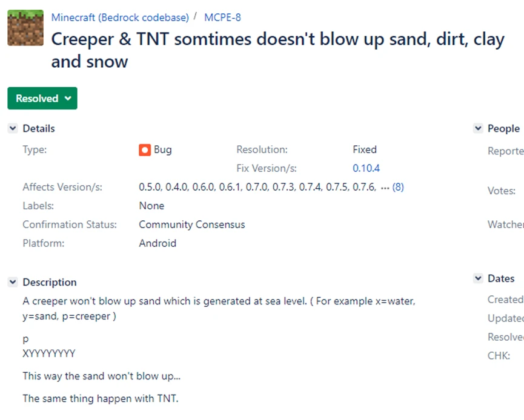Open the MCPE-8 issue key link
Image resolution: width=524 pixels, height=420 pixels.
222,18
